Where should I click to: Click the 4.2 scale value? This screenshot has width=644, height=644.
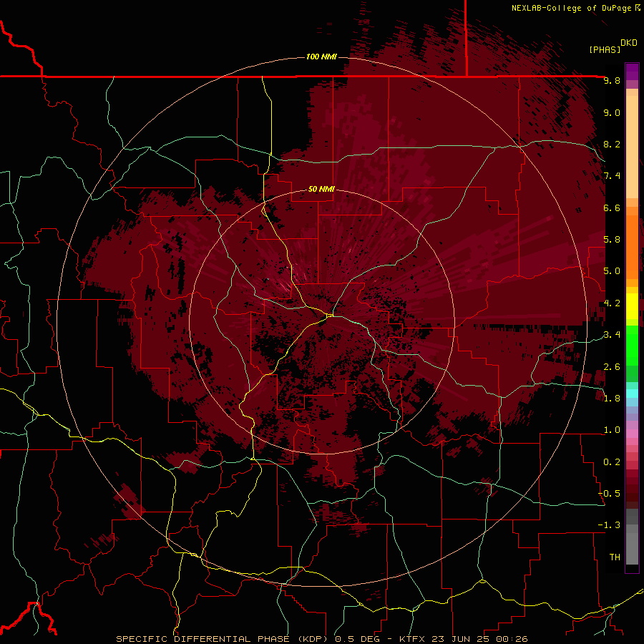tap(612, 303)
